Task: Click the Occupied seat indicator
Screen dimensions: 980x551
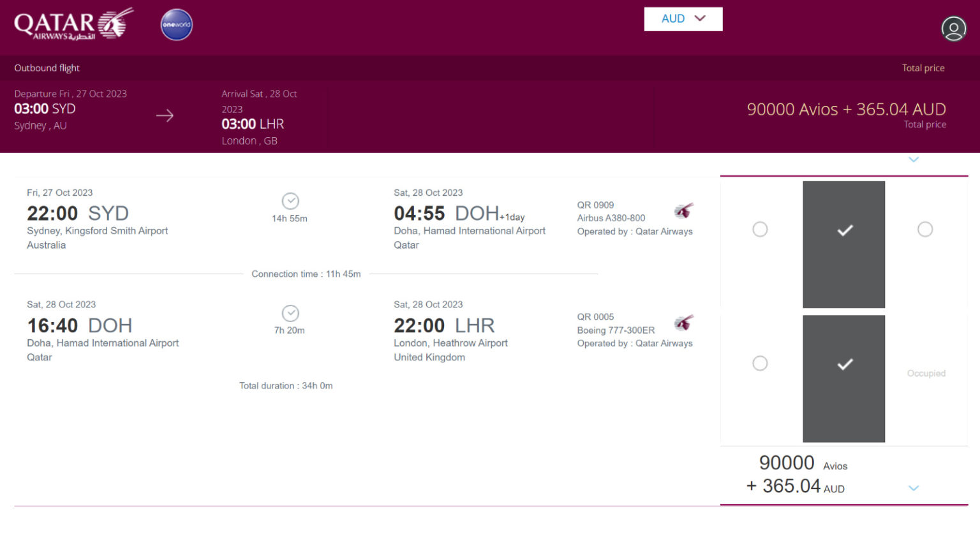Action: pyautogui.click(x=926, y=373)
